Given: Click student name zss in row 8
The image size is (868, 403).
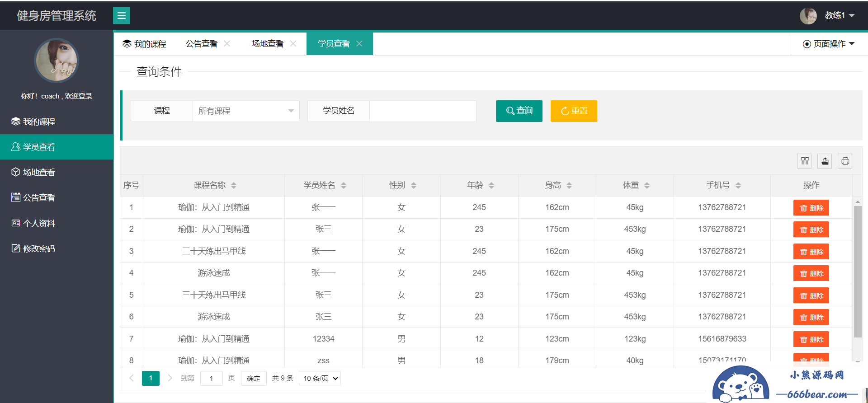Looking at the screenshot, I should (323, 361).
